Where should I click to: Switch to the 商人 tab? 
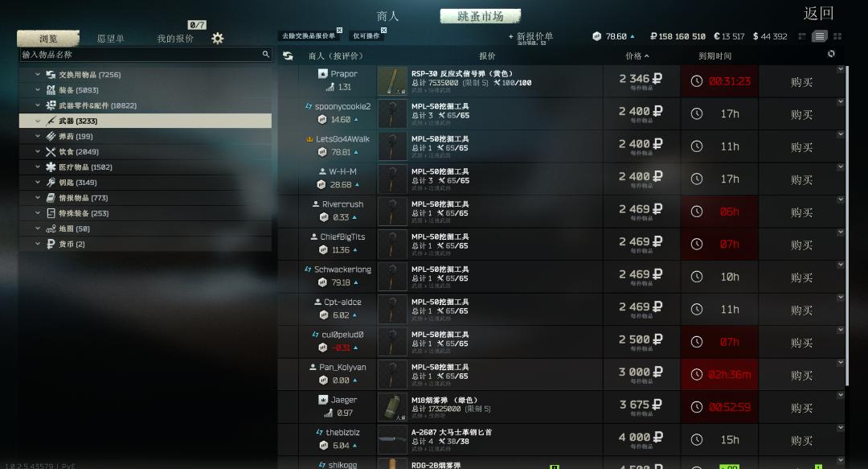[387, 16]
